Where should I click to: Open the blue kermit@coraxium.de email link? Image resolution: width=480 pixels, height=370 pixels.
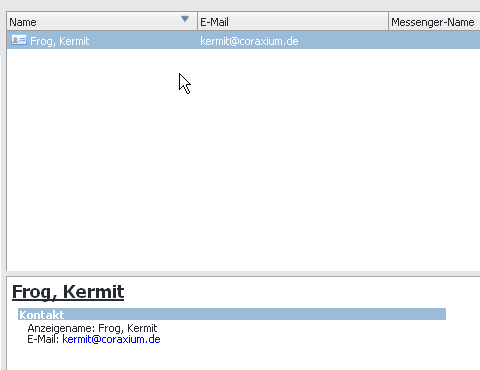(111, 339)
